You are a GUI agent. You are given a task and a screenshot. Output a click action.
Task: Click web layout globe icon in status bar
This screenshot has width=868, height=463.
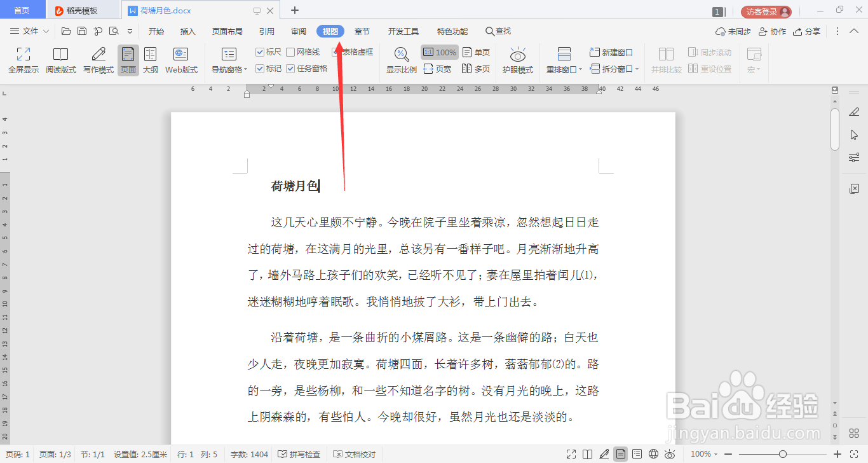tap(654, 454)
